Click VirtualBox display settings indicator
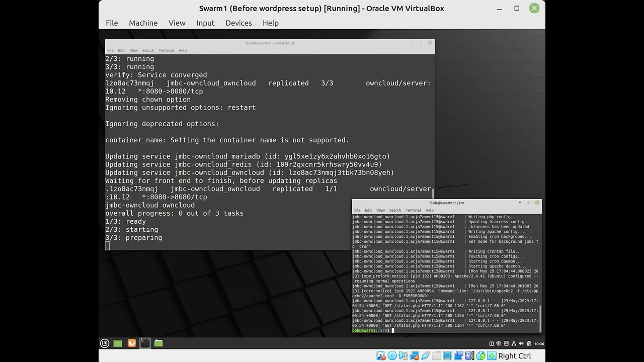This screenshot has width=644, height=362. [x=447, y=356]
